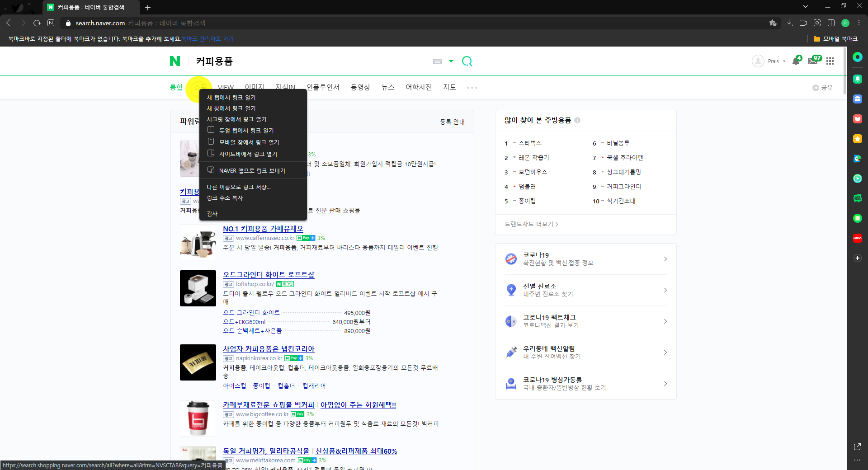Open the 코로나19 팩트체크 row chevron
Screen dimensions: 868x470
click(x=665, y=321)
